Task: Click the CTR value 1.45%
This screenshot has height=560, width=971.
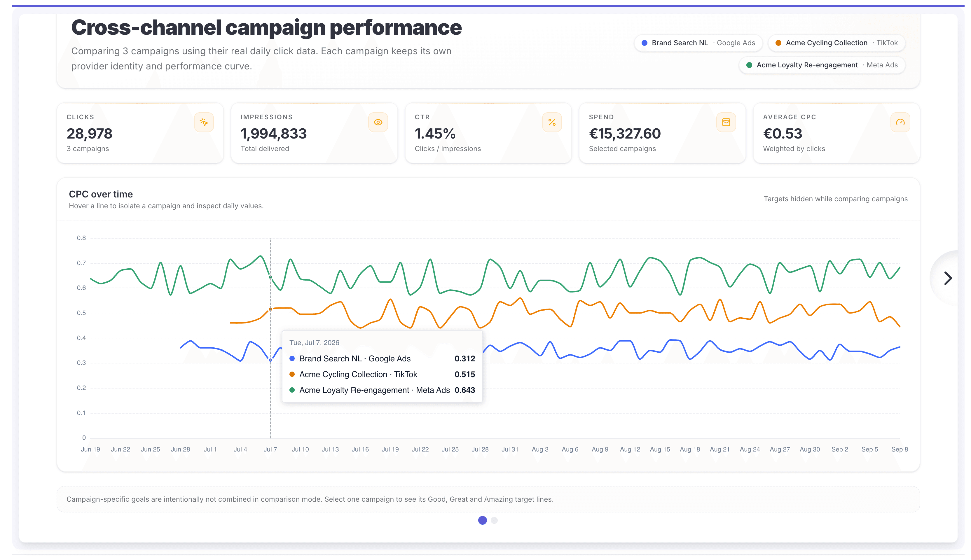Action: 435,134
